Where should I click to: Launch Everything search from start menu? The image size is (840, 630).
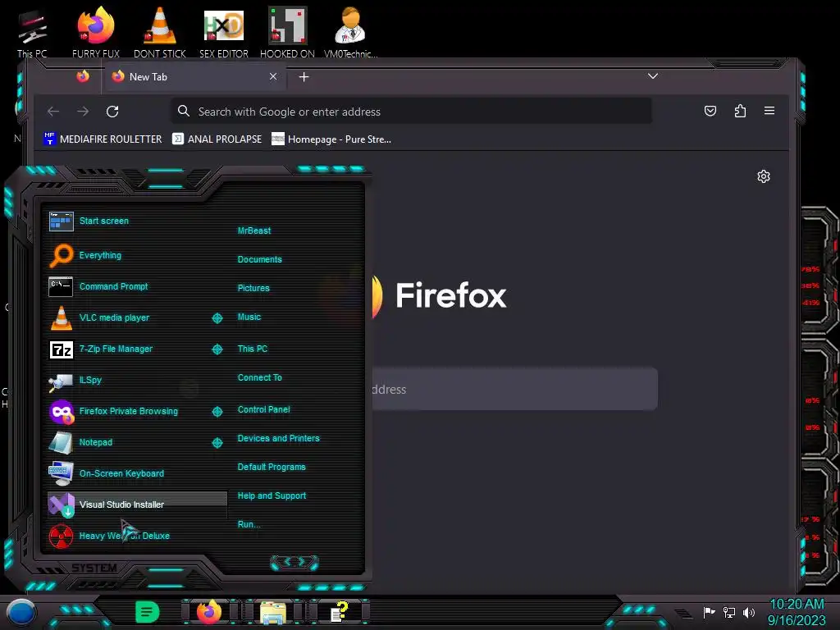(137, 256)
